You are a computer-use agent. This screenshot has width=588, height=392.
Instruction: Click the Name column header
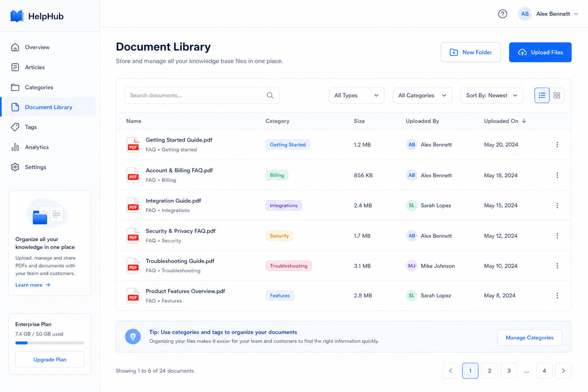134,121
